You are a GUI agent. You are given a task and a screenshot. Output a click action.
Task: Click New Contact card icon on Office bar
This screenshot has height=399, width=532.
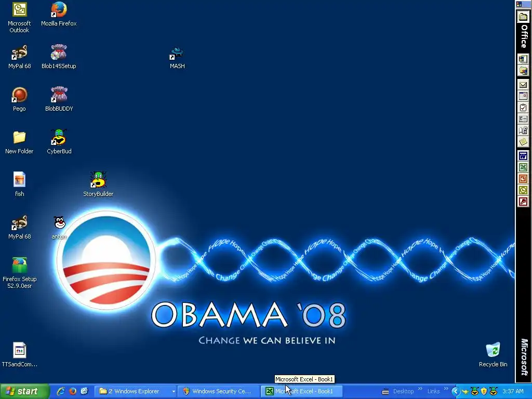[523, 119]
